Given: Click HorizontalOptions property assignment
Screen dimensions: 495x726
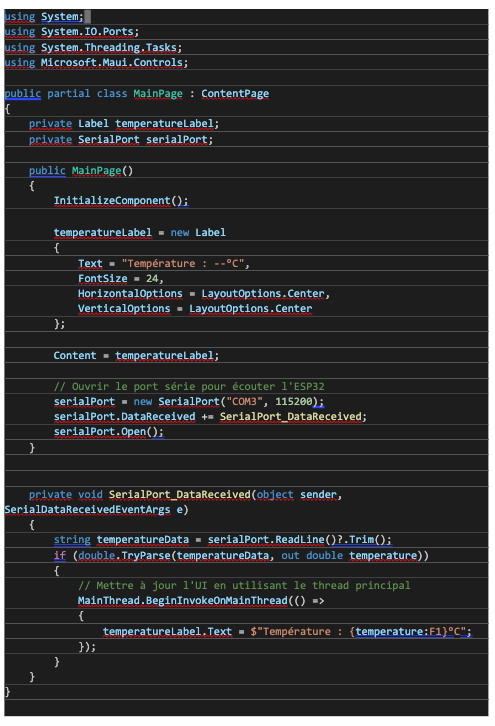Looking at the screenshot, I should point(204,294).
